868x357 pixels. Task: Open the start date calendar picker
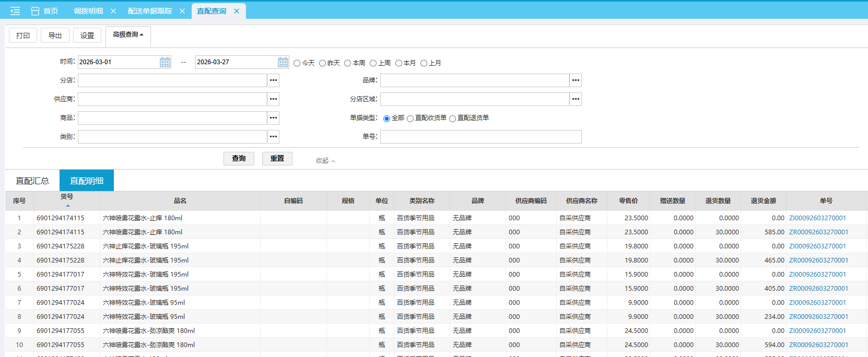[165, 63]
